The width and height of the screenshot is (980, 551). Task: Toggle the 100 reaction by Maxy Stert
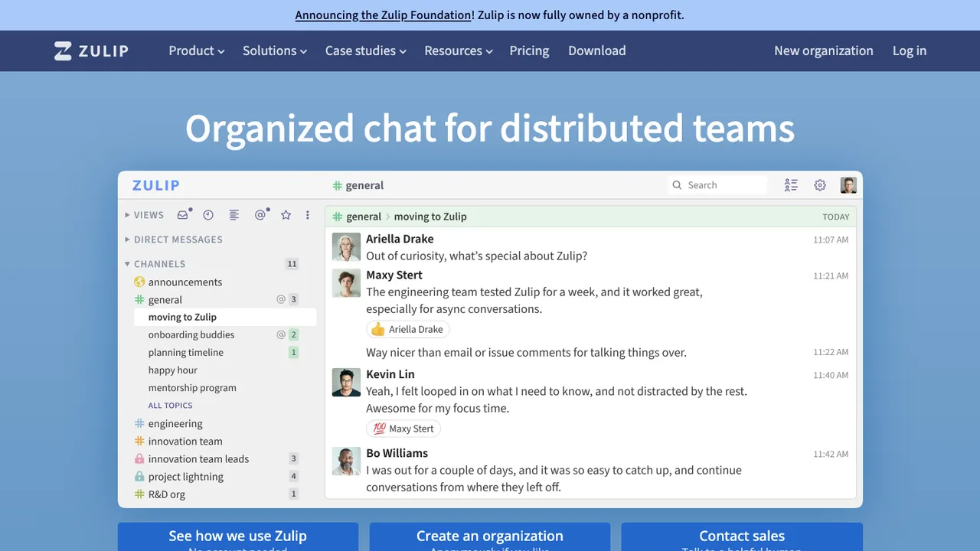pyautogui.click(x=403, y=429)
